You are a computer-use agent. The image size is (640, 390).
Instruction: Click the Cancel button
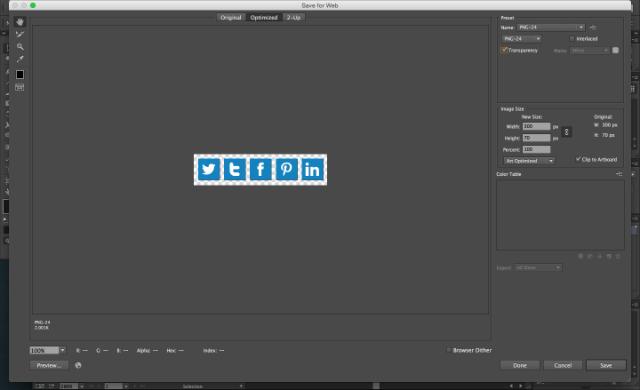563,365
